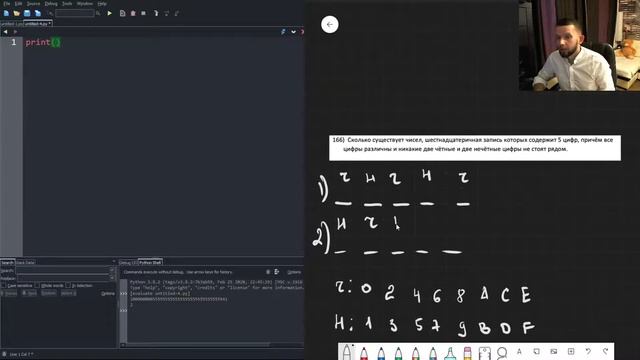Open the File menu
The image size is (640, 360).
coord(7,4)
